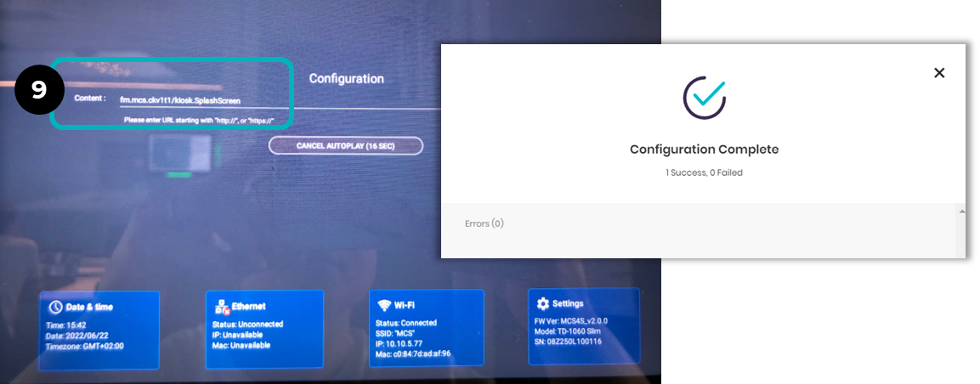Click the Errors (0) section label

(x=484, y=223)
